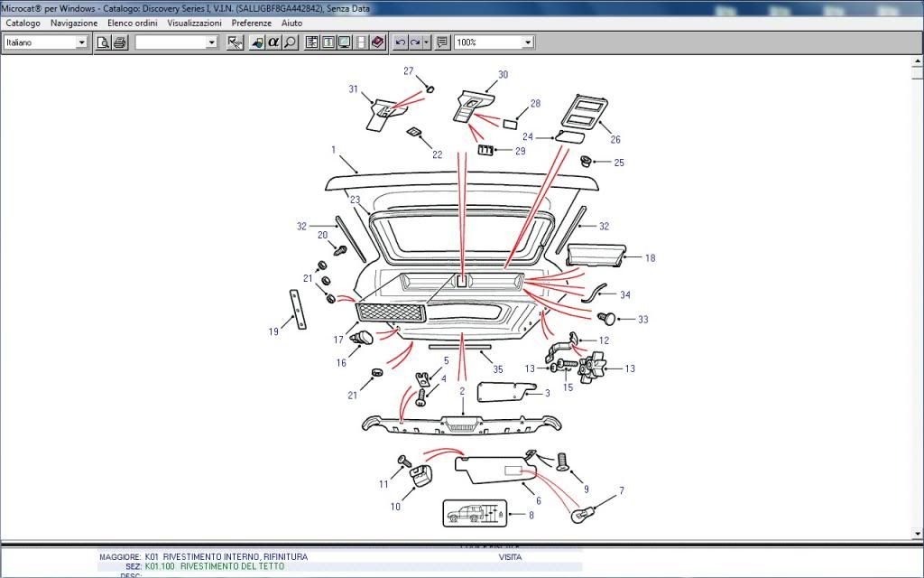Click the print preview icon
Image resolution: width=924 pixels, height=578 pixels.
[104, 42]
